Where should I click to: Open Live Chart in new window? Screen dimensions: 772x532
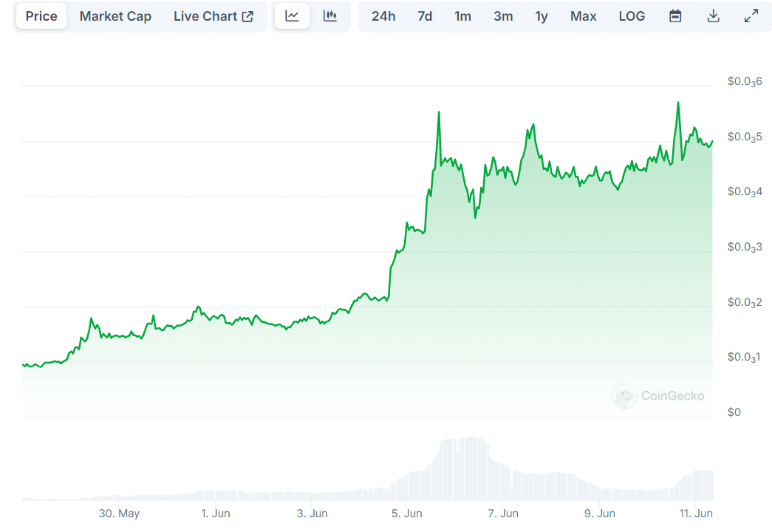[x=214, y=16]
